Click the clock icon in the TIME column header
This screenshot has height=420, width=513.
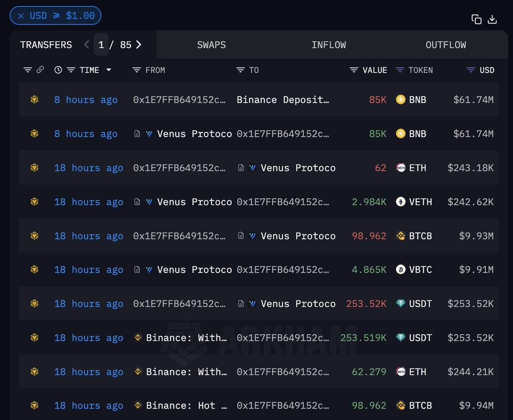coord(58,70)
